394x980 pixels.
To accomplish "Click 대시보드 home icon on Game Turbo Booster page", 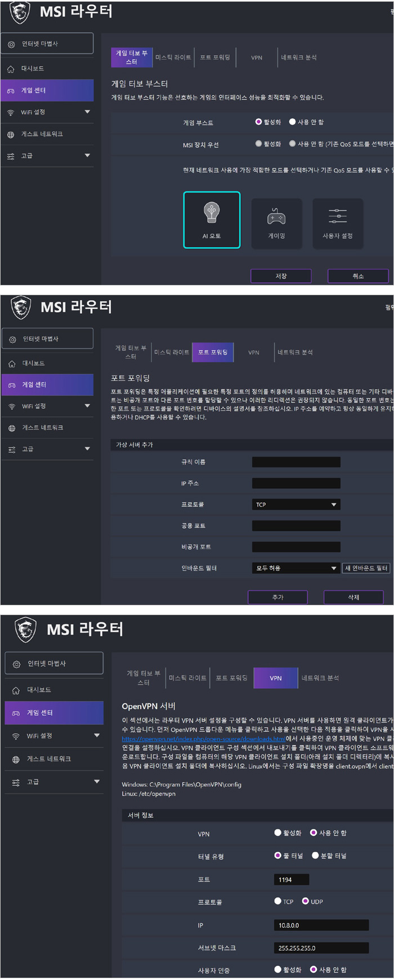I will [x=11, y=69].
